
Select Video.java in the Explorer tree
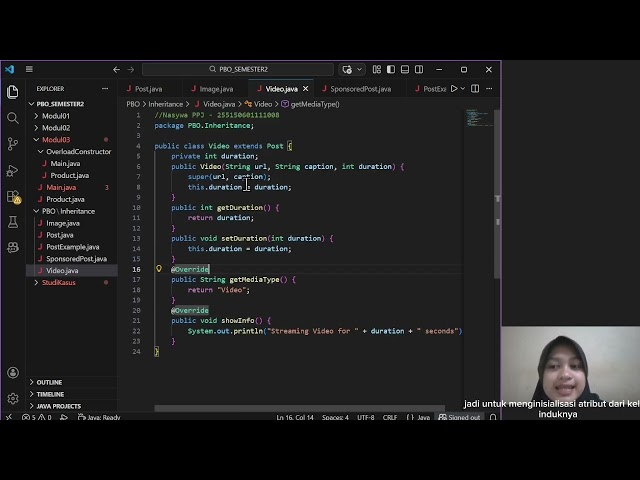pyautogui.click(x=62, y=271)
